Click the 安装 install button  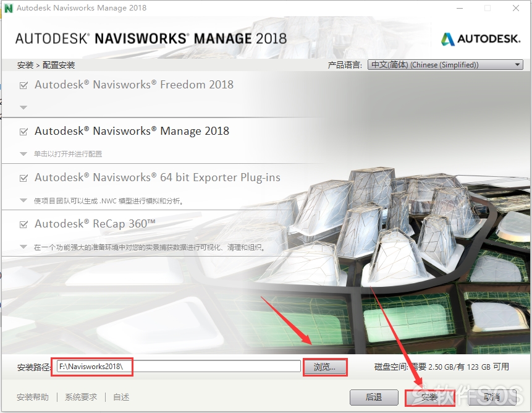[x=429, y=397]
